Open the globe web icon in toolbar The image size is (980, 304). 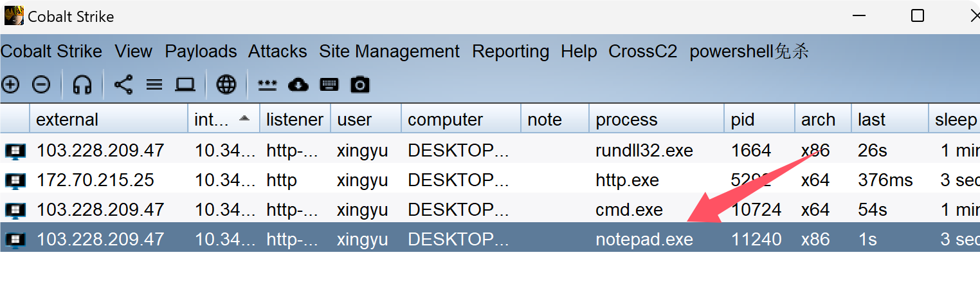pyautogui.click(x=226, y=84)
